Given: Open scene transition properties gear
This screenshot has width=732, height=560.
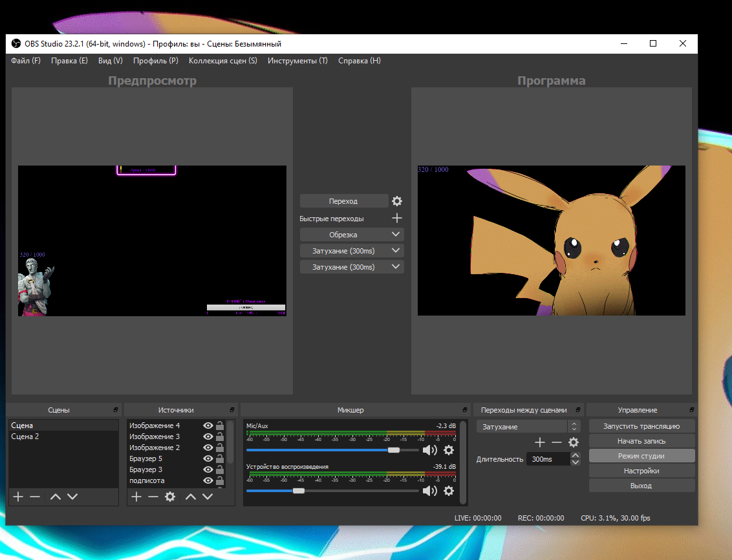Looking at the screenshot, I should coord(574,442).
